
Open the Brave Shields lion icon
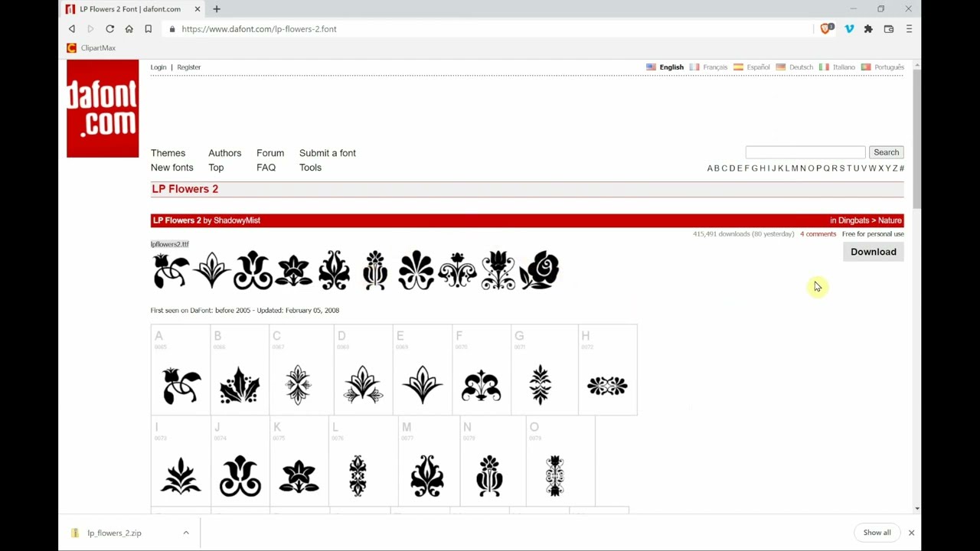pos(827,29)
